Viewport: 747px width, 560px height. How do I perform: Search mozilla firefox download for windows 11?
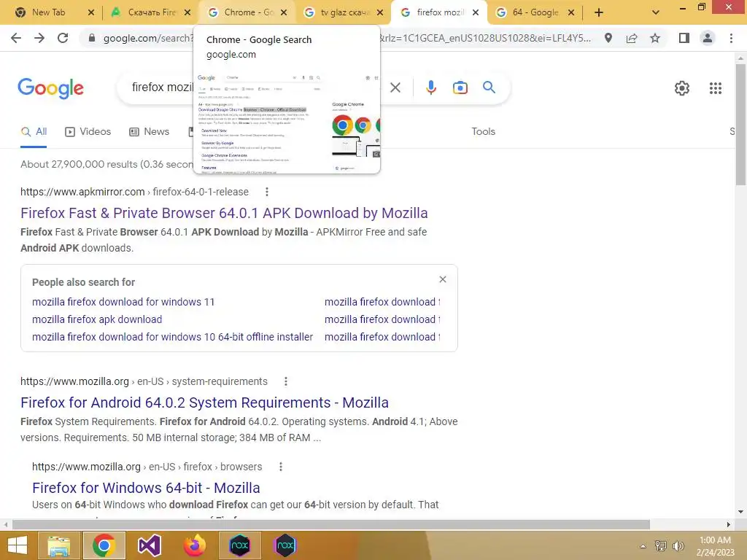pyautogui.click(x=123, y=302)
